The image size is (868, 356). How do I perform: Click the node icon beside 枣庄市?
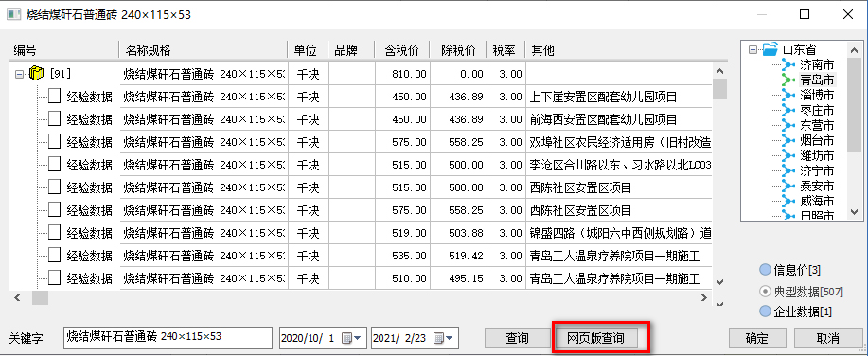coord(788,110)
